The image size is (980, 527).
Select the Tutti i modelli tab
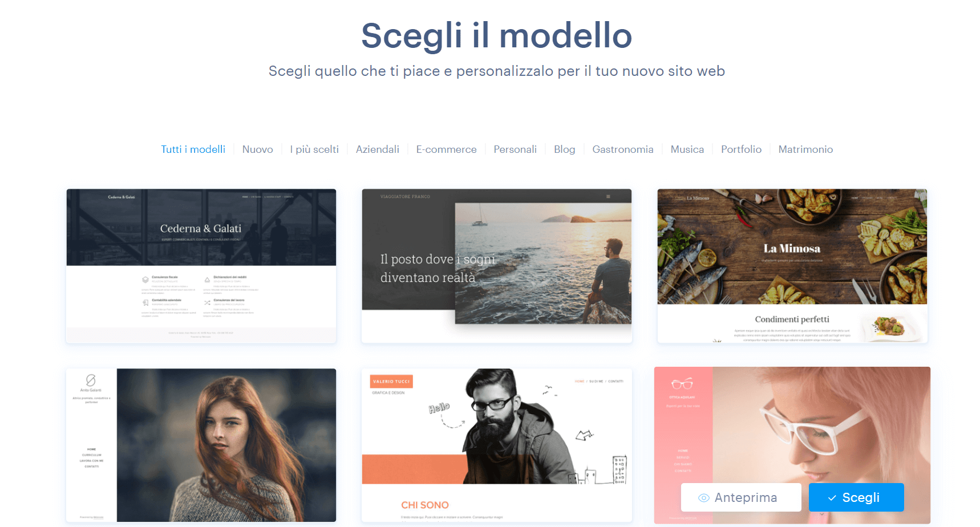[x=193, y=149]
